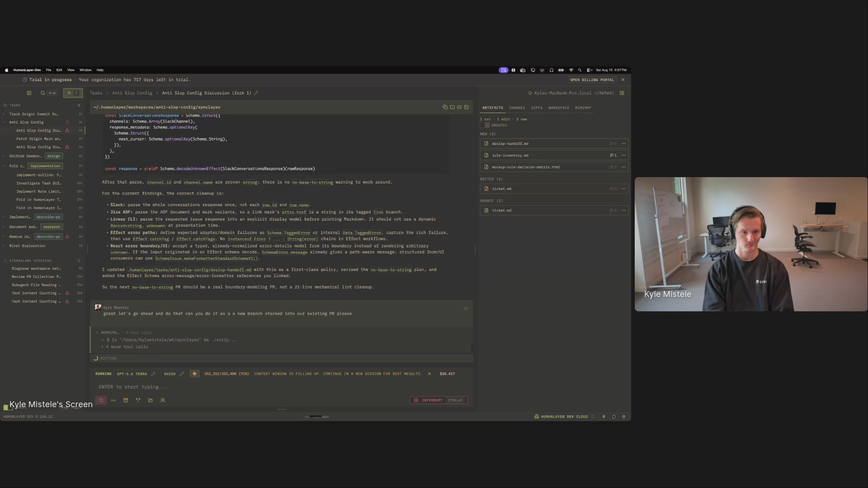Edit GPT-5.6 TERRA model with pencil
The height and width of the screenshot is (488, 868).
coord(153,374)
